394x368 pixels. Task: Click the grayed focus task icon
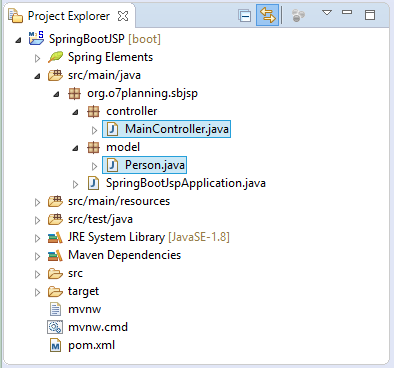[298, 16]
